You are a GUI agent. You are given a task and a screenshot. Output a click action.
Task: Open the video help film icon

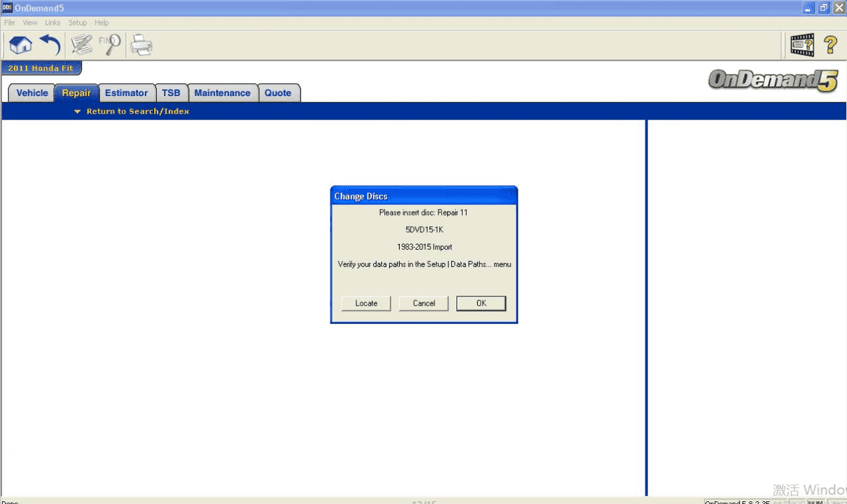pyautogui.click(x=802, y=45)
